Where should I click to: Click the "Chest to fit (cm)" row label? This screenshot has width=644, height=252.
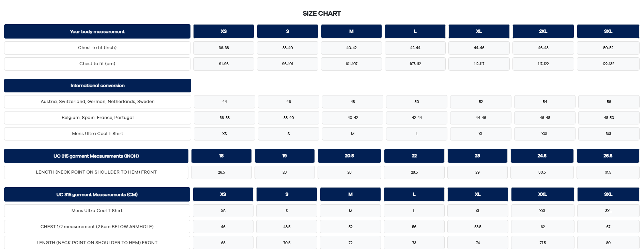coord(97,64)
